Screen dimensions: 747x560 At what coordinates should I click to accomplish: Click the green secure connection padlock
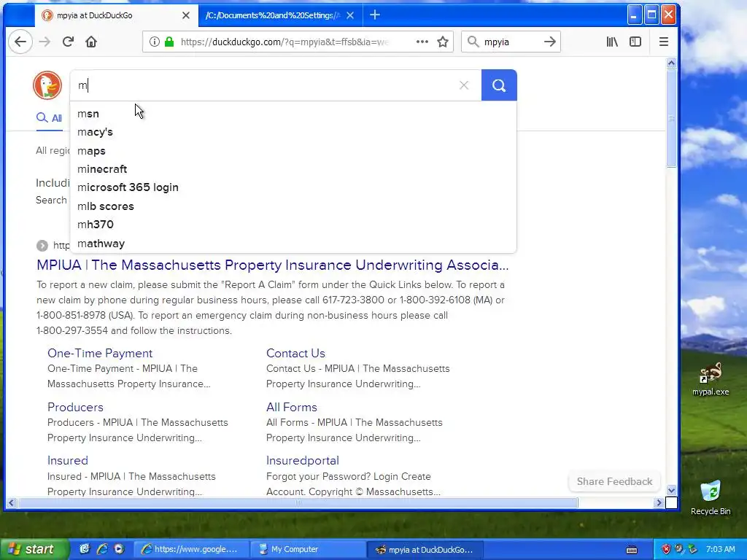tap(169, 42)
